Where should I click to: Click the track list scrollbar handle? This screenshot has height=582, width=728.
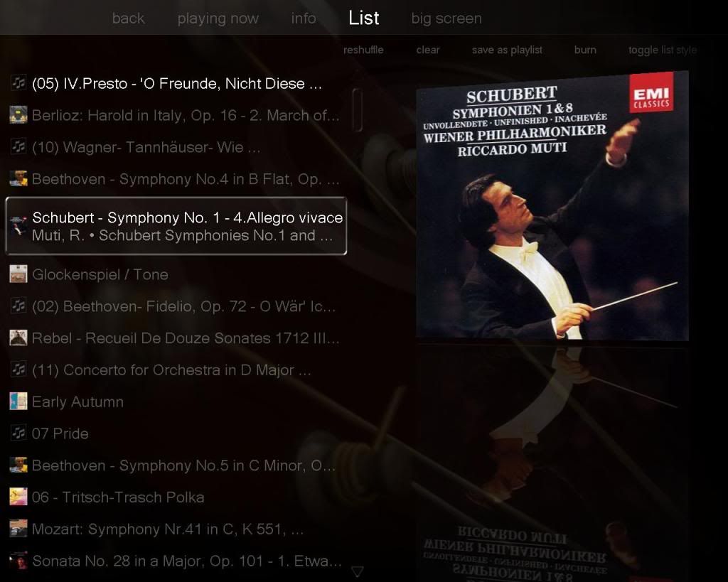tap(357, 110)
